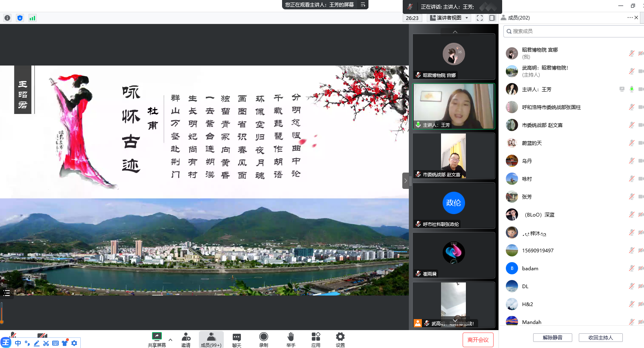Click the side panel layout icon
This screenshot has width=644, height=348.
point(492,18)
